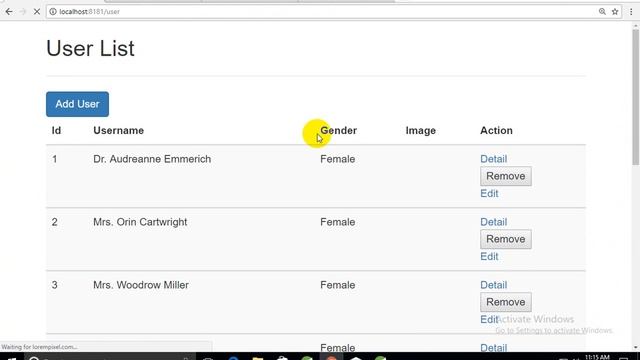Screen dimensions: 640x360
Task: Open Detail for Mrs. Woodrow Miller
Action: pyautogui.click(x=493, y=285)
